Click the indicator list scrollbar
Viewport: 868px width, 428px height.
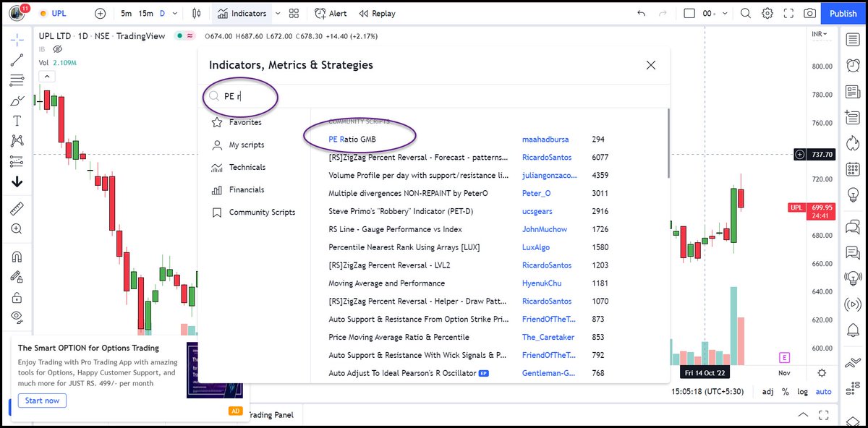pos(668,142)
